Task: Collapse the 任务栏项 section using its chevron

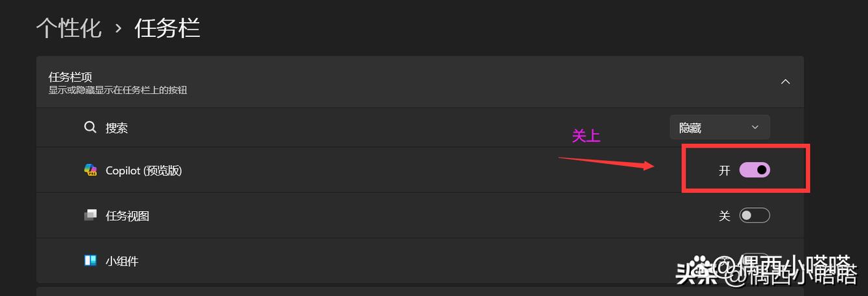Action: tap(785, 82)
